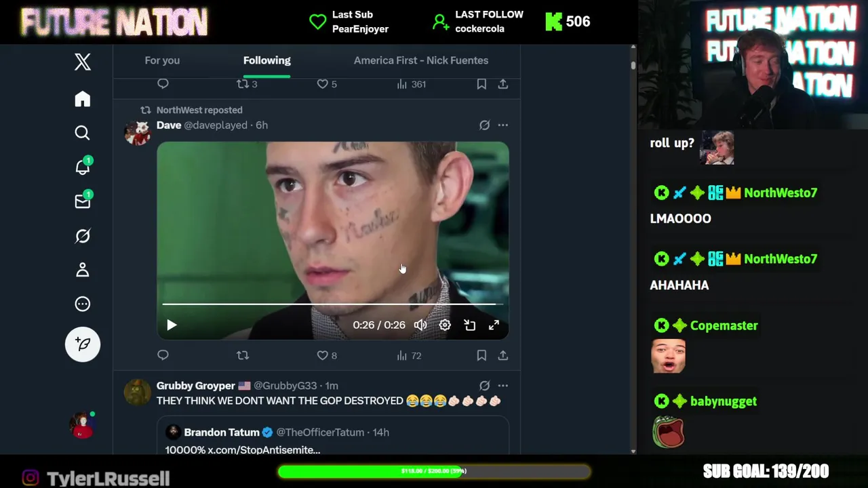
Task: Toggle fullscreen on the video player
Action: click(x=494, y=325)
